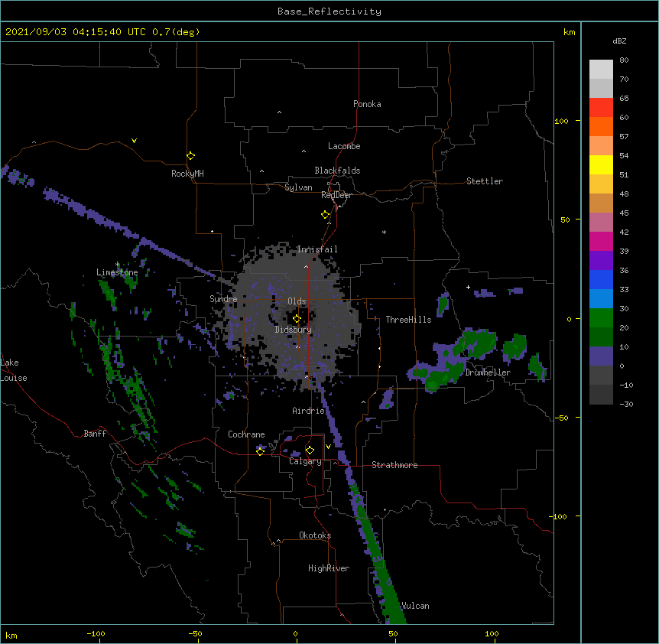This screenshot has height=644, width=659.
Task: Select the Strathmore label
Action: (394, 465)
